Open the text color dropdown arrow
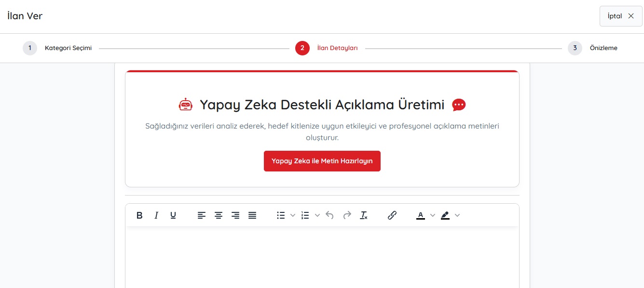 pyautogui.click(x=433, y=215)
